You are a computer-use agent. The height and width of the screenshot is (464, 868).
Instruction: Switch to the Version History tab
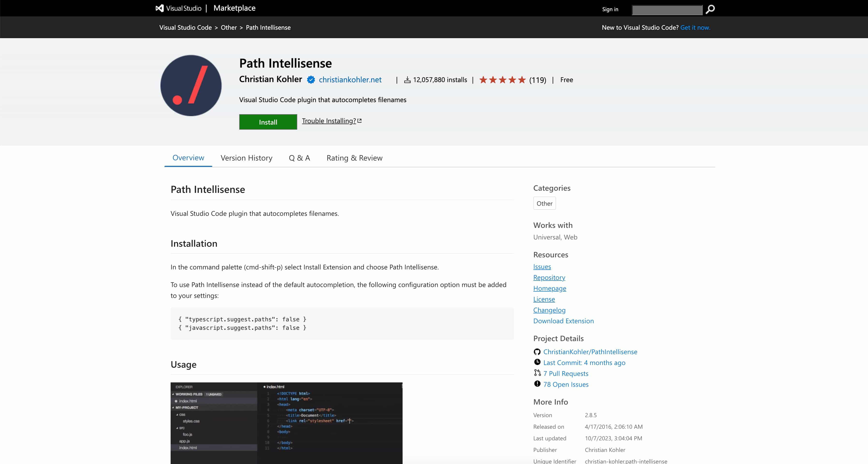(246, 158)
